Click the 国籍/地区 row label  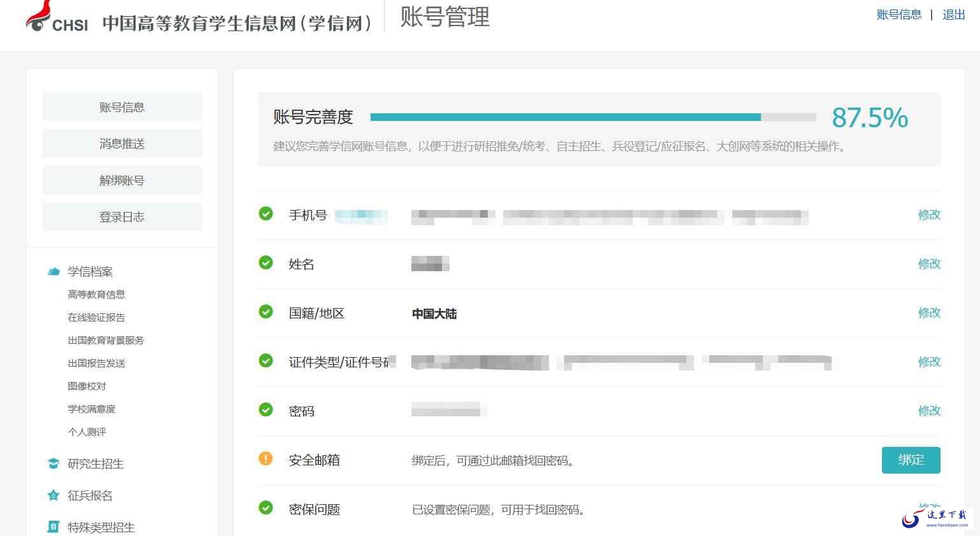tap(316, 313)
